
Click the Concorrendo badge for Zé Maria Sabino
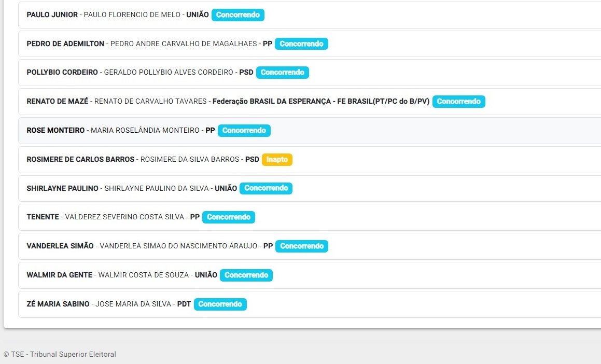click(220, 304)
